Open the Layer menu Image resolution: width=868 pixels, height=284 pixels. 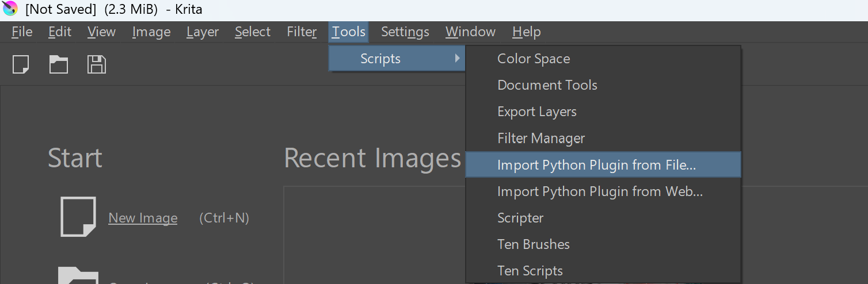point(203,32)
